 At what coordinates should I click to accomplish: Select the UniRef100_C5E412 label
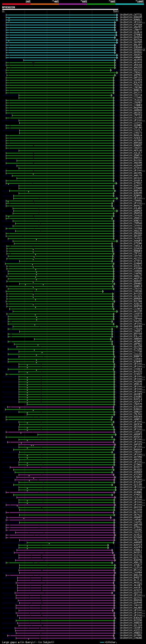[x=131, y=72]
